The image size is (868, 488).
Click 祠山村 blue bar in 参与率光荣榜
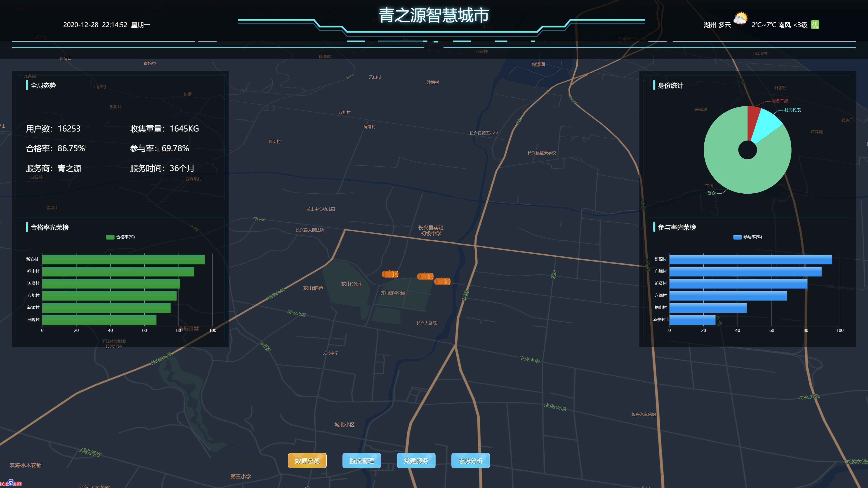pyautogui.click(x=708, y=308)
